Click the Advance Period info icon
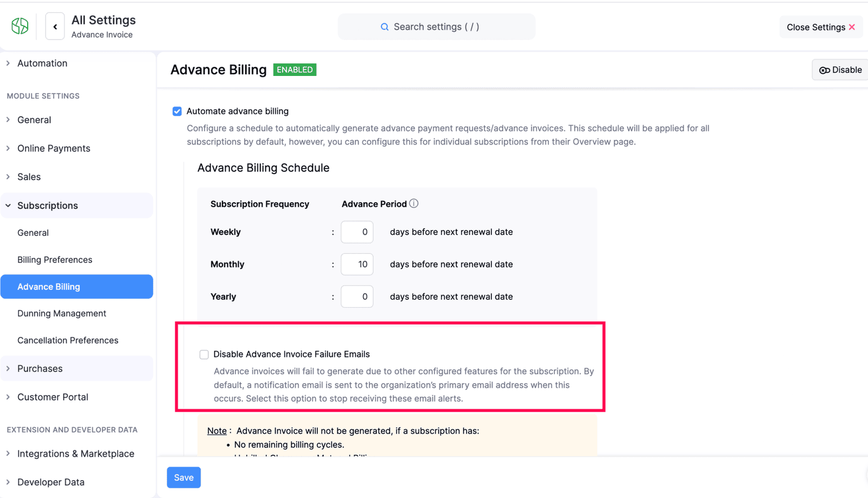868x498 pixels. tap(414, 203)
